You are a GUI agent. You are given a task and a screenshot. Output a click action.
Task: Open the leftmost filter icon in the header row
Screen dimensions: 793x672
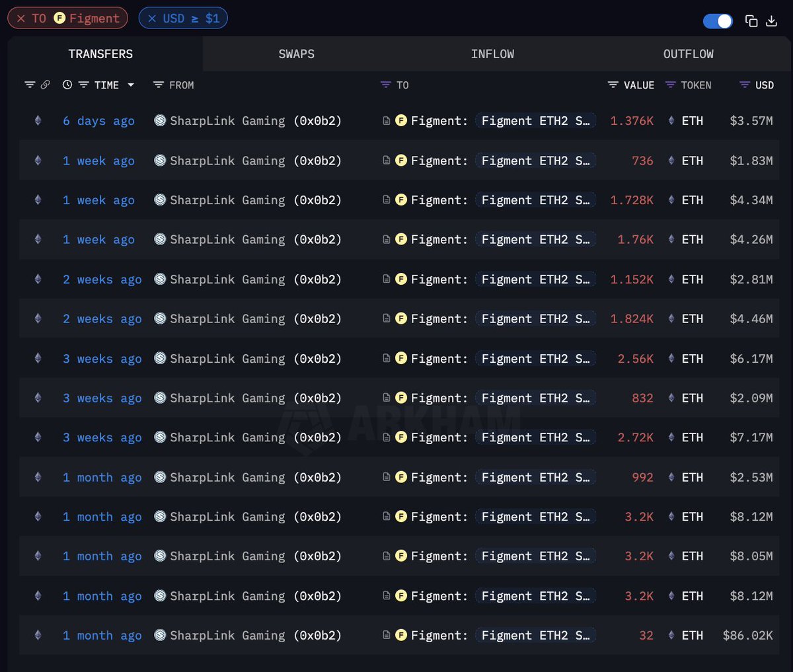(30, 85)
